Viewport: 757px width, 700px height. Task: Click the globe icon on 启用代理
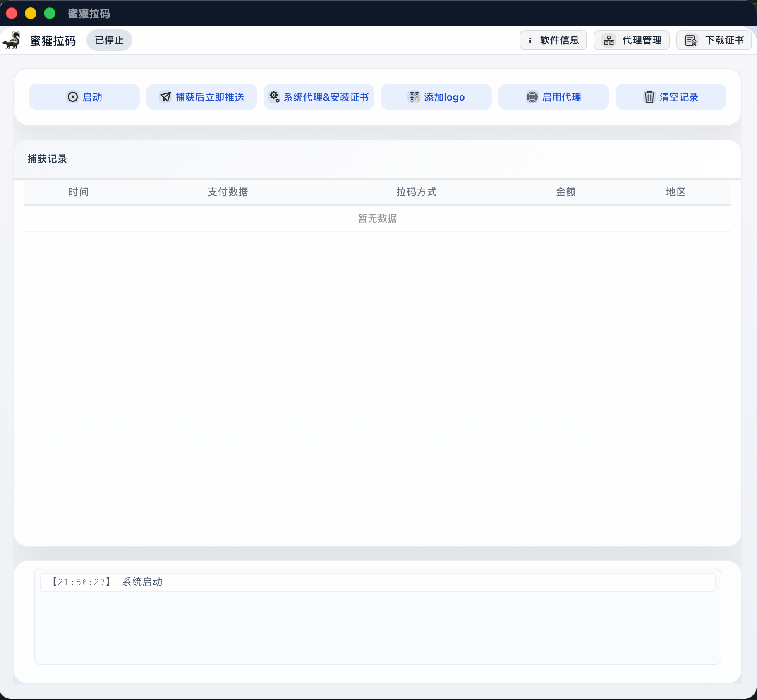[533, 97]
